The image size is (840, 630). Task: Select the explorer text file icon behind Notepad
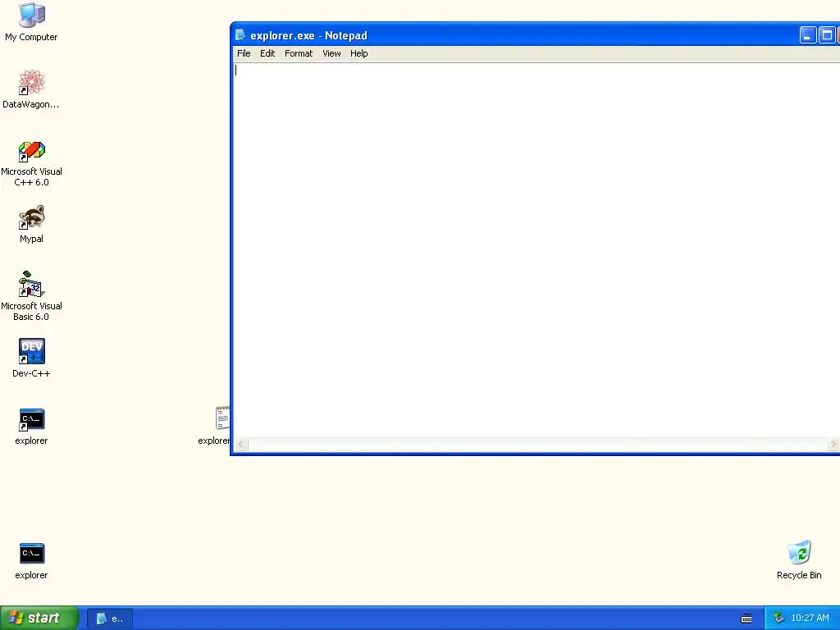click(221, 418)
